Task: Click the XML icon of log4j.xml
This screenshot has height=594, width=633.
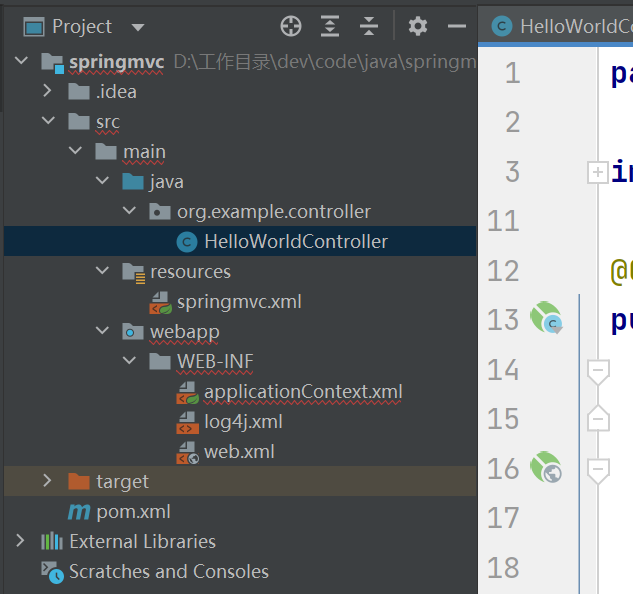Action: click(x=187, y=423)
